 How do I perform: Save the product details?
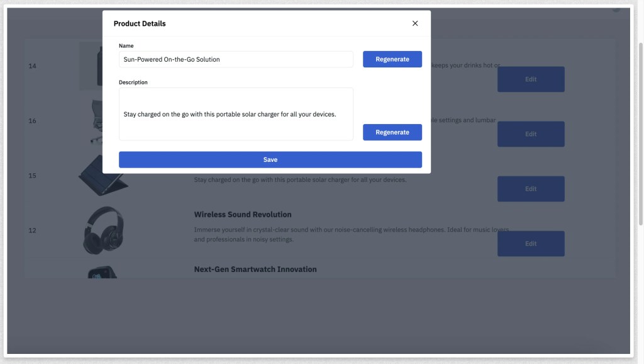click(x=270, y=159)
